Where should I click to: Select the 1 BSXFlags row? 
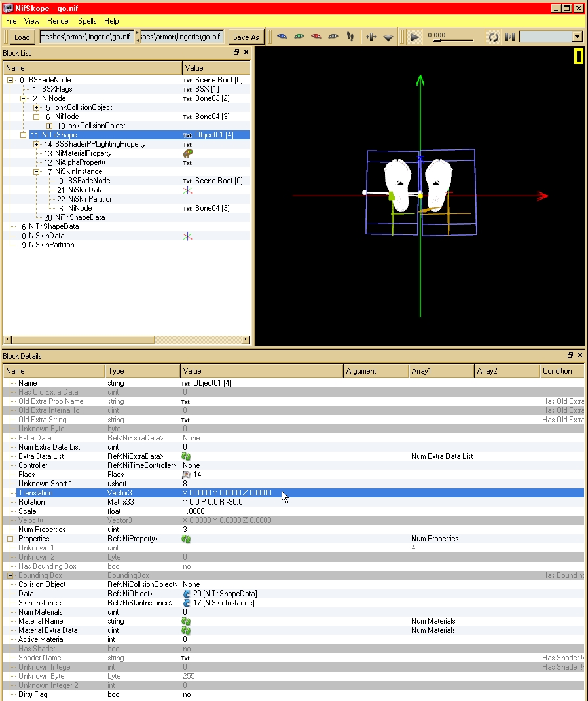pyautogui.click(x=126, y=90)
